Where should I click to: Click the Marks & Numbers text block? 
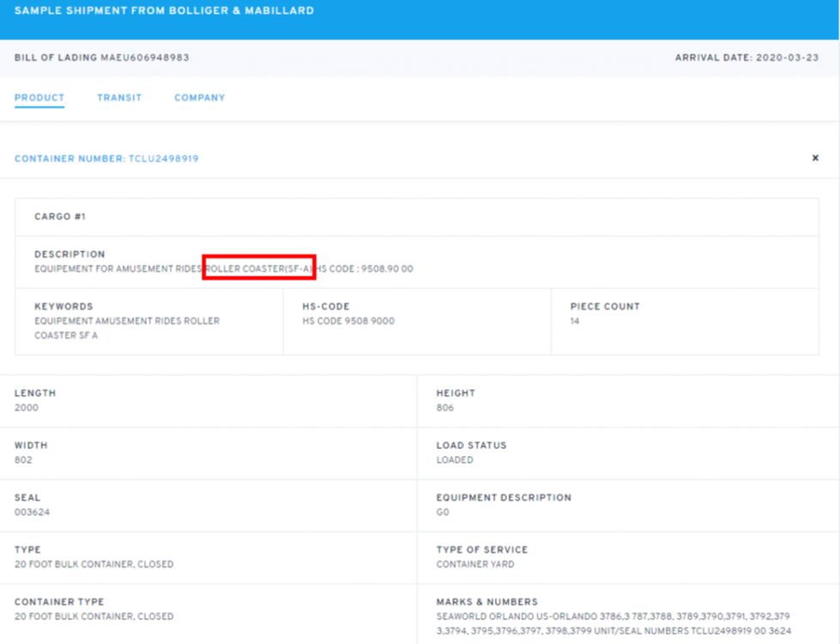point(613,623)
